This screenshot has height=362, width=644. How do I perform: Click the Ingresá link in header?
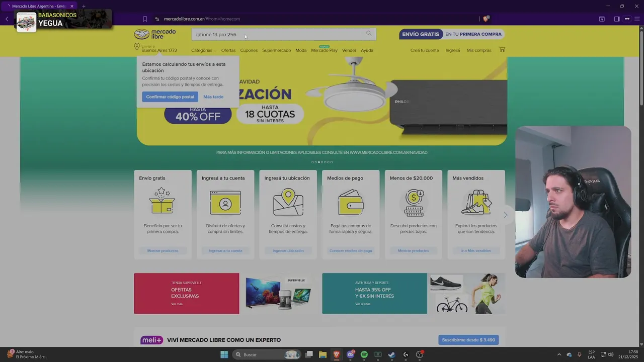click(453, 50)
